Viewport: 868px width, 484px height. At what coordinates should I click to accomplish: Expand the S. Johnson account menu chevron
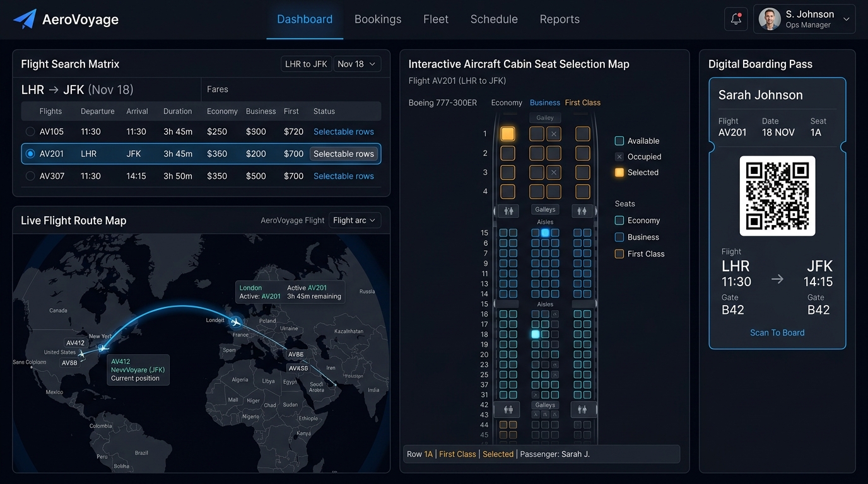point(847,20)
